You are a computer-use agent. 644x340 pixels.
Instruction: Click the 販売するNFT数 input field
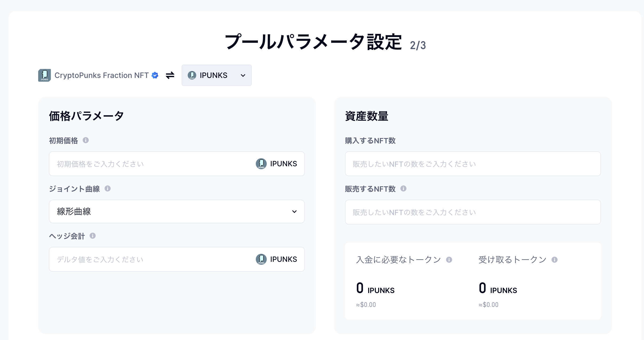click(x=473, y=212)
